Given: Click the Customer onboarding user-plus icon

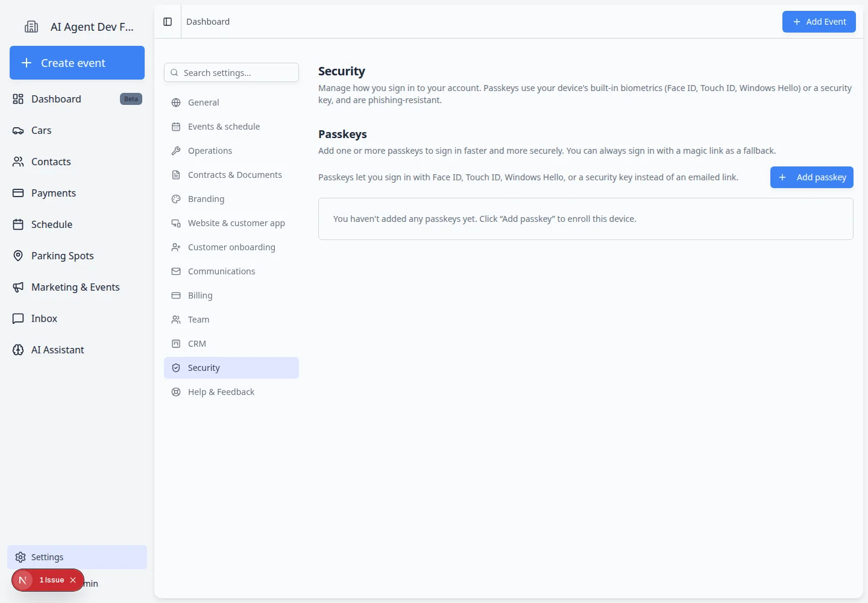Looking at the screenshot, I should tap(176, 247).
